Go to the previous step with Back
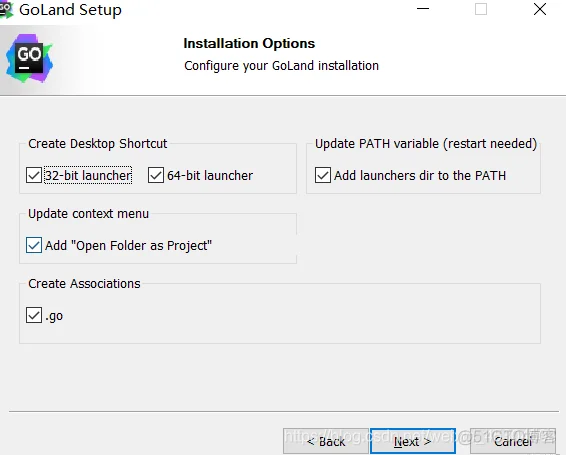The height and width of the screenshot is (455, 566). pos(326,441)
